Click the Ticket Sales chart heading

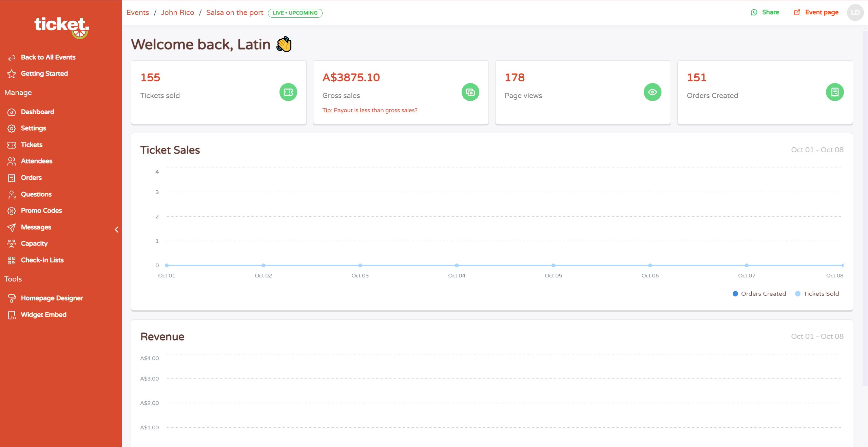170,150
